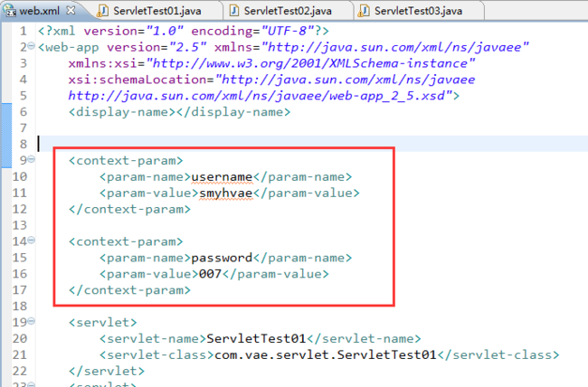Click the display-name opening tag on line 6

coord(122,112)
